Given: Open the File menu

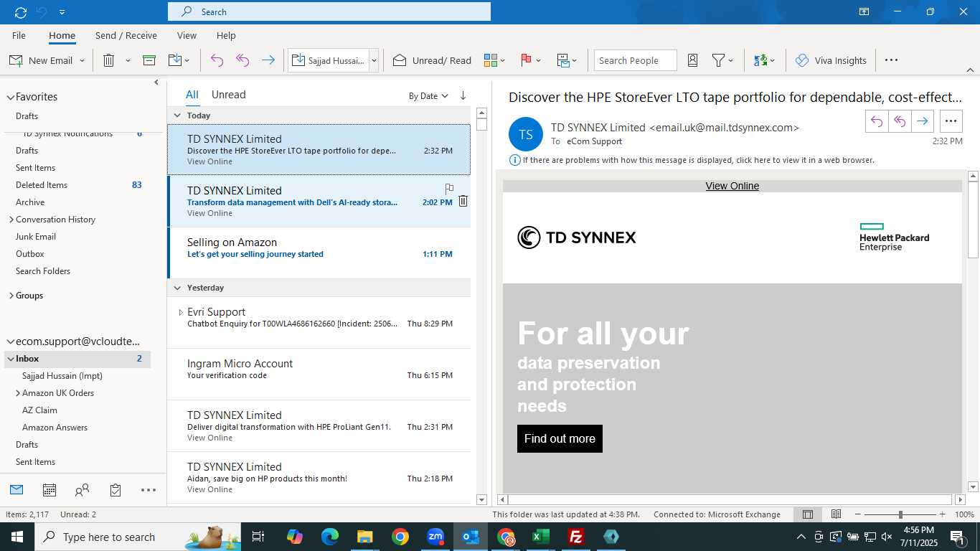Looking at the screenshot, I should (19, 35).
